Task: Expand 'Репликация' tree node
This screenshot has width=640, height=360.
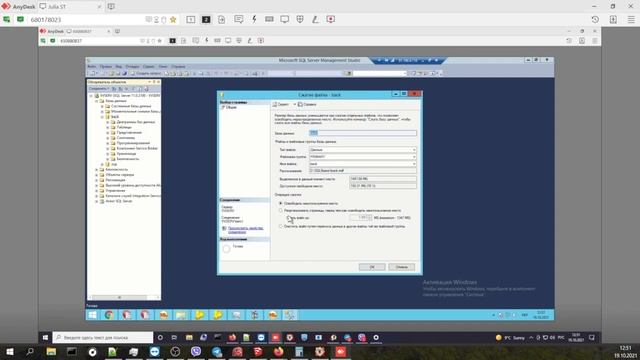Action: (97, 180)
